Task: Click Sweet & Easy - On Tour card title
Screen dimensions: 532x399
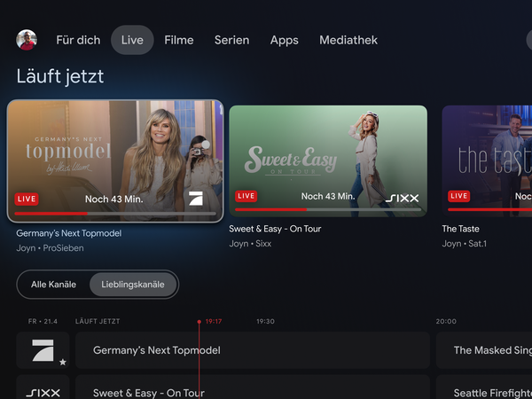Action: click(275, 229)
